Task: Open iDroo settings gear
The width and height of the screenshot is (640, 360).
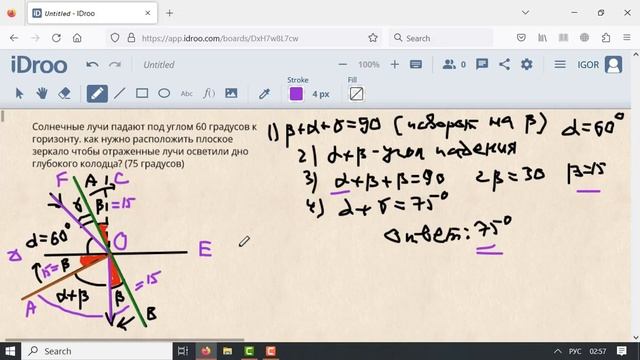Action: pyautogui.click(x=527, y=64)
